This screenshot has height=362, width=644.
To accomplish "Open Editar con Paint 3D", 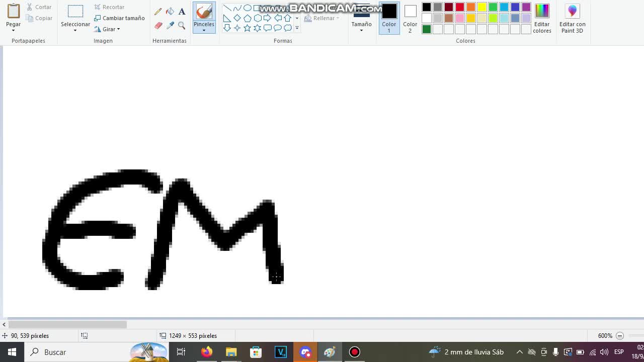I will click(x=572, y=19).
